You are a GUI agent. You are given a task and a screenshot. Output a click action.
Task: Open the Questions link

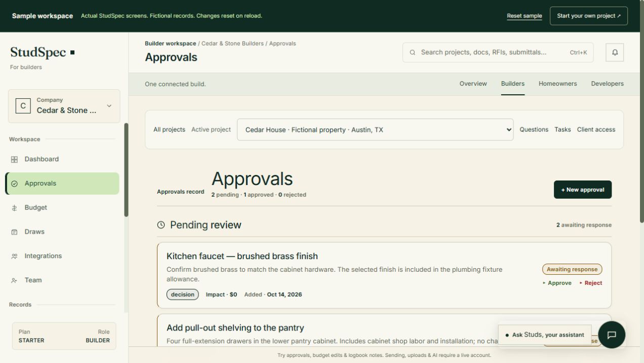pyautogui.click(x=534, y=130)
